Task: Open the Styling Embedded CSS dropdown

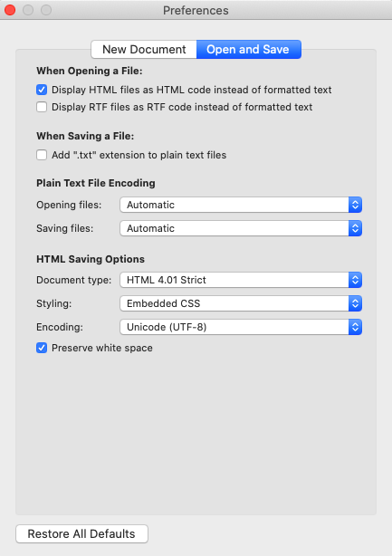Action: click(x=241, y=303)
